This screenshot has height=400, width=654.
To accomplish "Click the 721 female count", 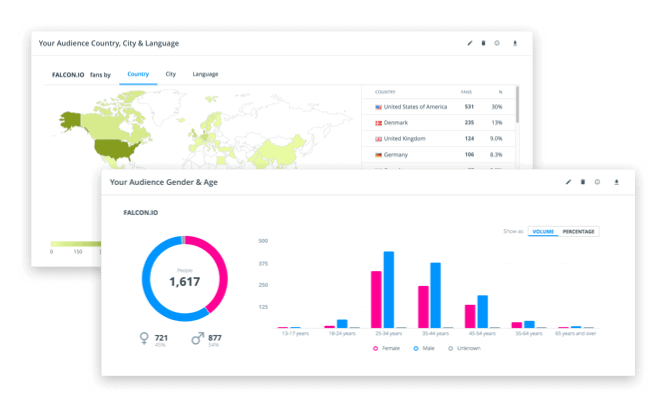I will click(161, 338).
